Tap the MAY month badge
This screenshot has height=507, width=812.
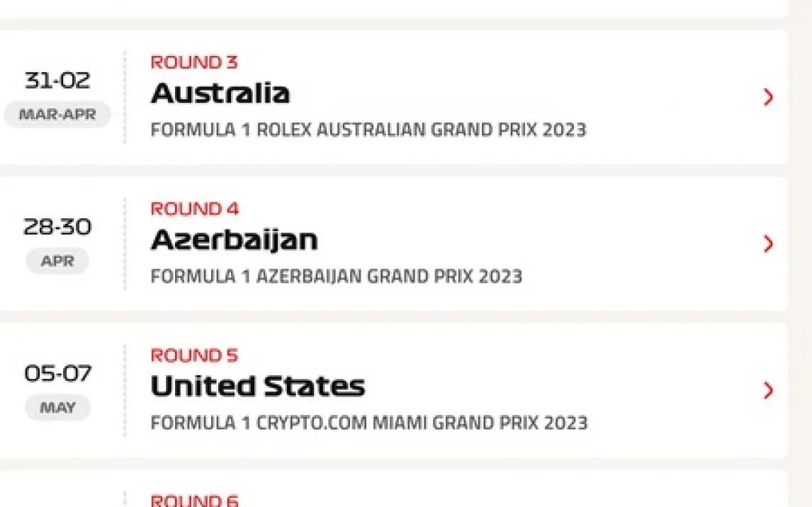pos(57,408)
